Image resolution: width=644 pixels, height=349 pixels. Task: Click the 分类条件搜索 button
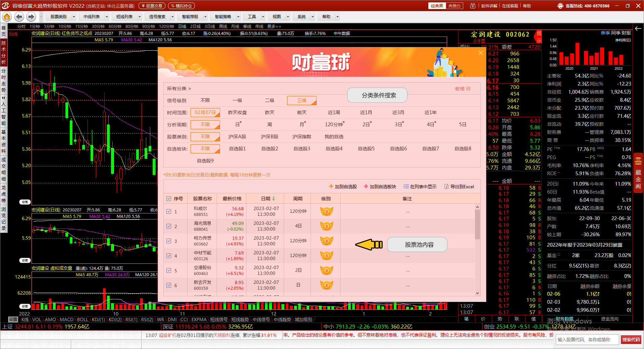click(x=377, y=95)
